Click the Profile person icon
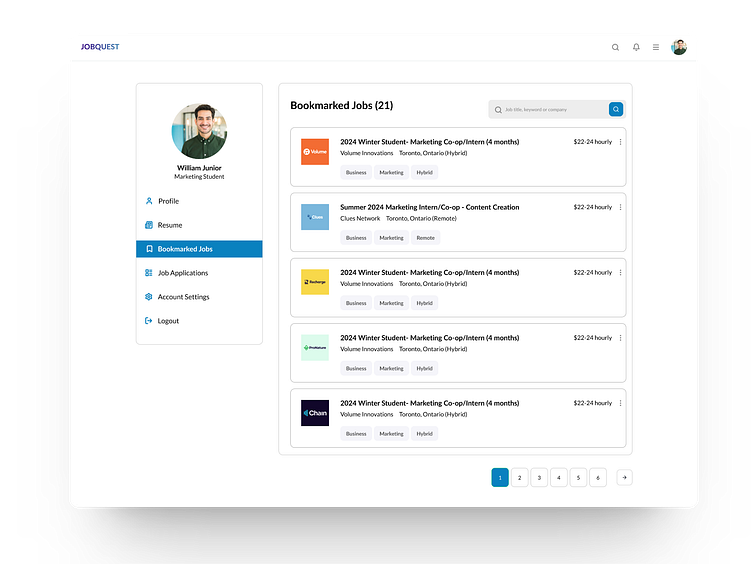This screenshot has height=564, width=752. pyautogui.click(x=149, y=201)
